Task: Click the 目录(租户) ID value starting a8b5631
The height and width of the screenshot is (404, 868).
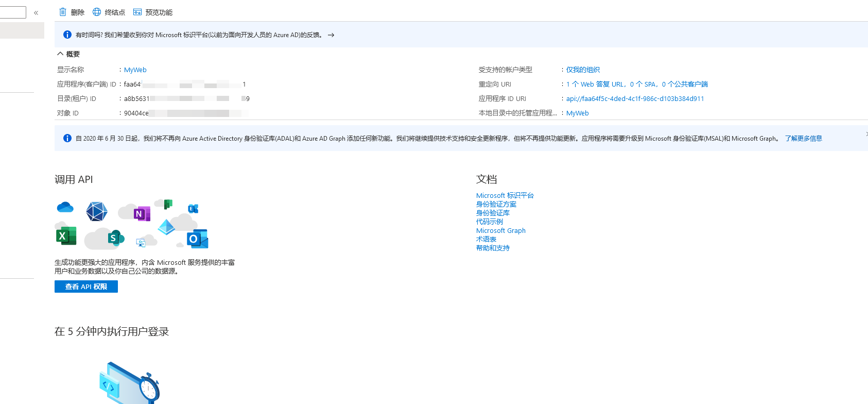Action: (187, 98)
